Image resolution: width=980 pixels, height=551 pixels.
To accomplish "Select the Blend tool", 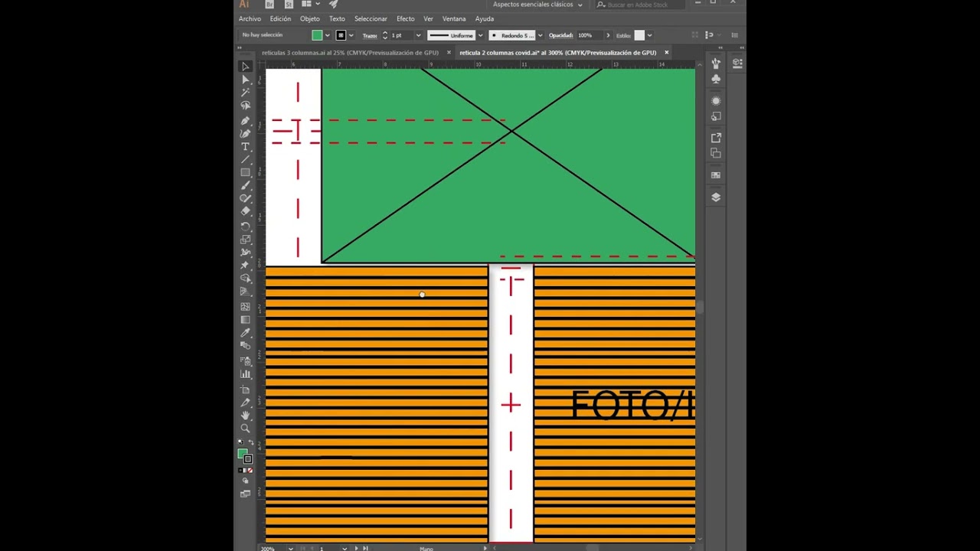I will tap(245, 346).
